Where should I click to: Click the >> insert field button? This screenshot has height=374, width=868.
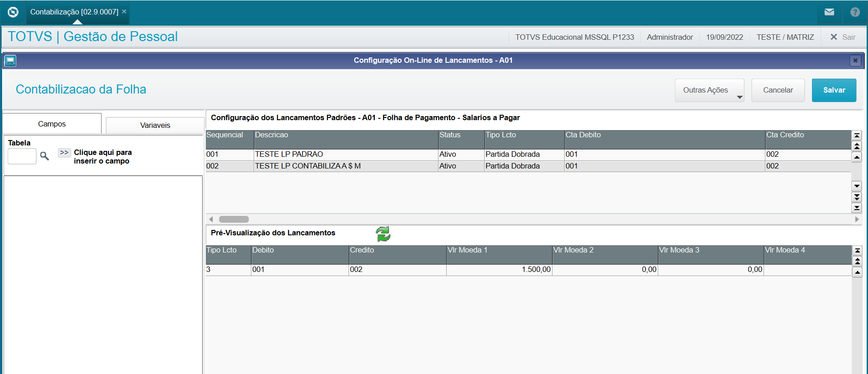point(64,153)
